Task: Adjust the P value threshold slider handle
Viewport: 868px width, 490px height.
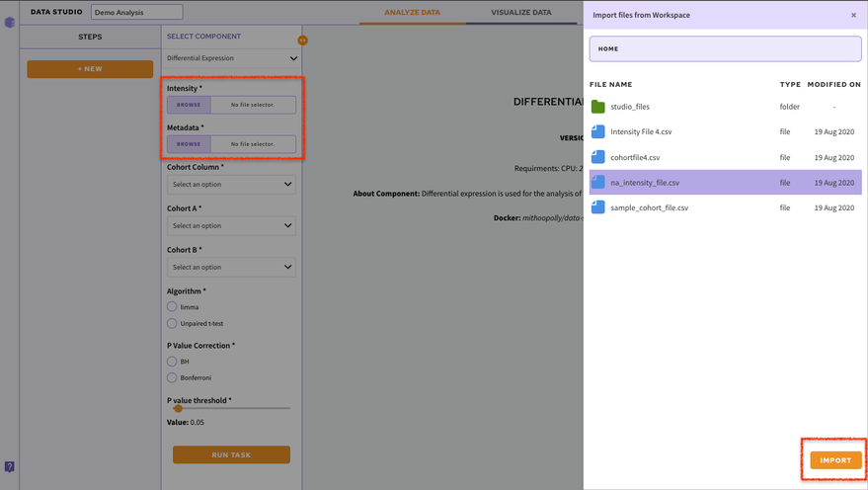Action: pos(178,409)
